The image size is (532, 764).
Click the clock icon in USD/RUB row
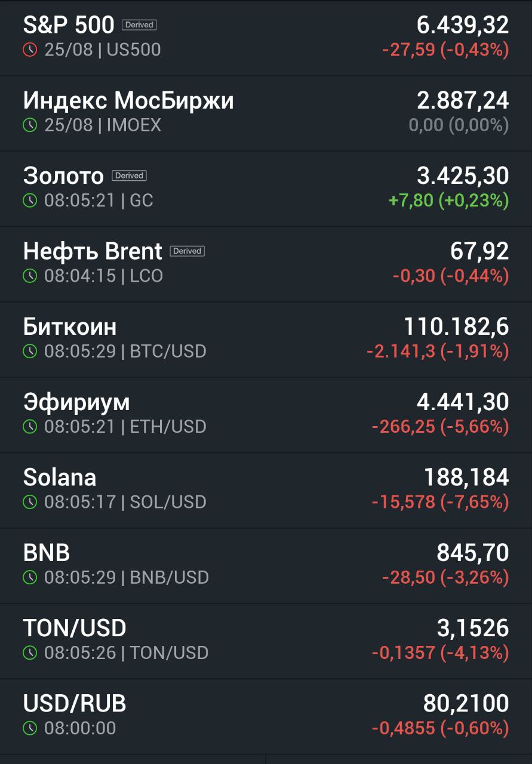(30, 728)
